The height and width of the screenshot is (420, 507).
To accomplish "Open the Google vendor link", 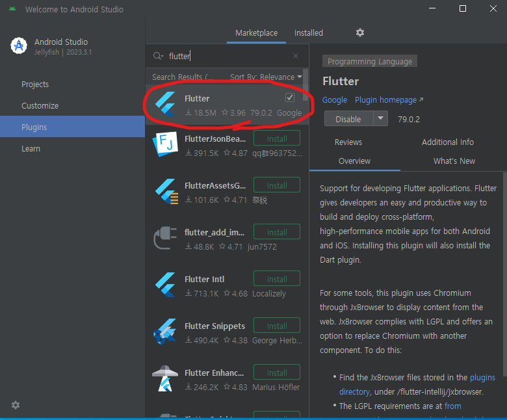I will coord(334,100).
